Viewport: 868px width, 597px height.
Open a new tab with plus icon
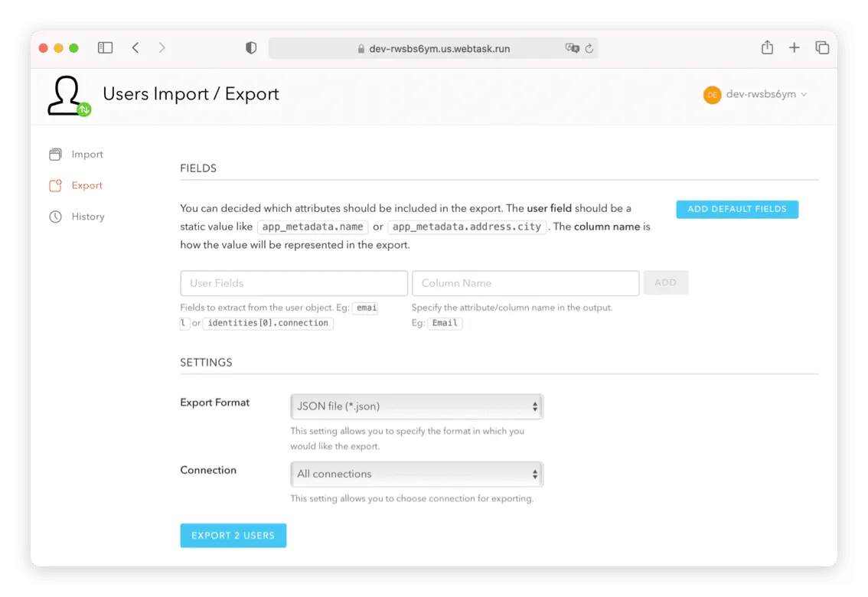click(794, 47)
